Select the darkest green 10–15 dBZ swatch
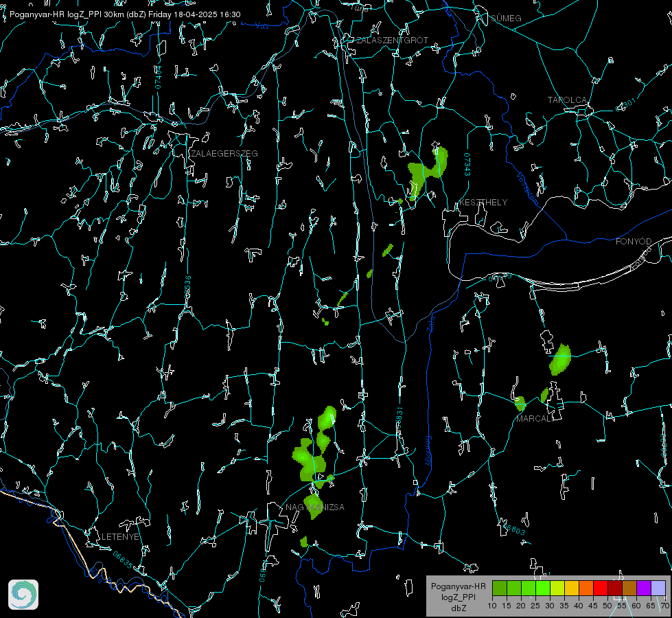Viewport: 672px width, 618px height. [500, 588]
